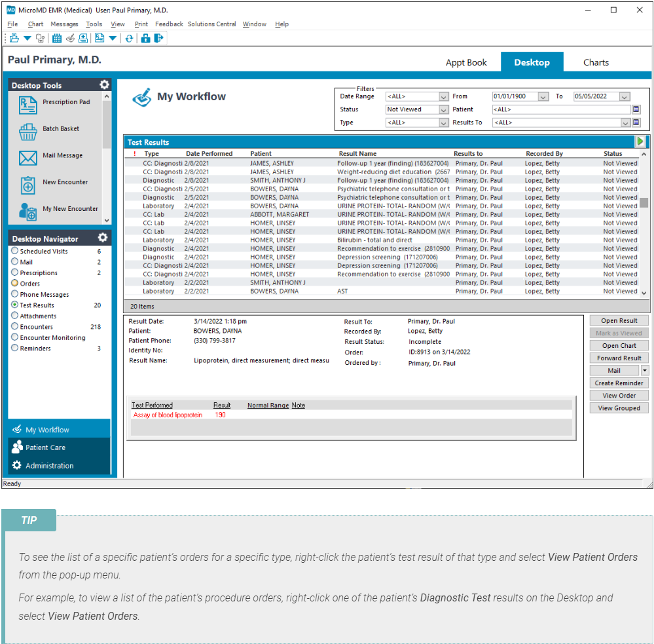654x644 pixels.
Task: Open the From date picker dropdown
Action: [543, 96]
